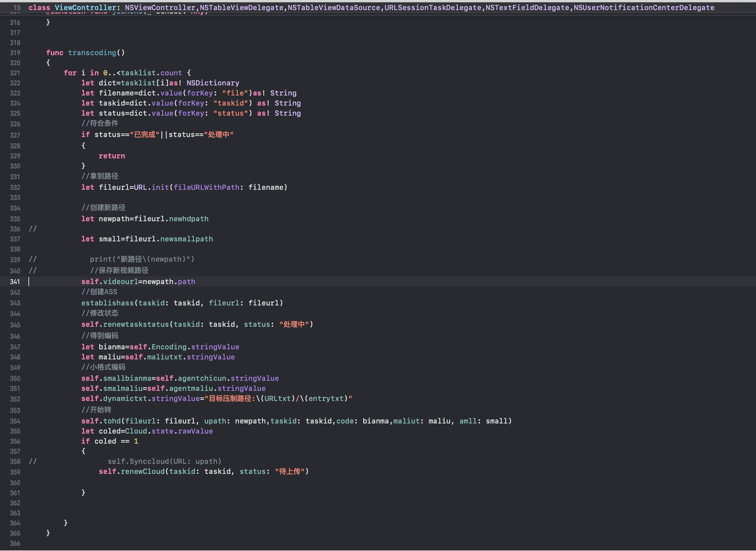The width and height of the screenshot is (756, 551).
Task: Click commented print("新路径\(newpath)") line
Action: 142,259
